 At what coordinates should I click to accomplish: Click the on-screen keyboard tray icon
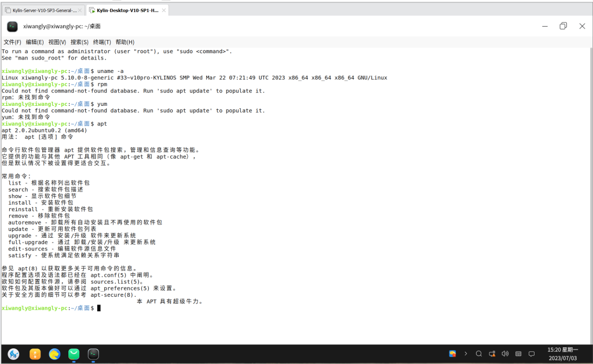(518, 354)
